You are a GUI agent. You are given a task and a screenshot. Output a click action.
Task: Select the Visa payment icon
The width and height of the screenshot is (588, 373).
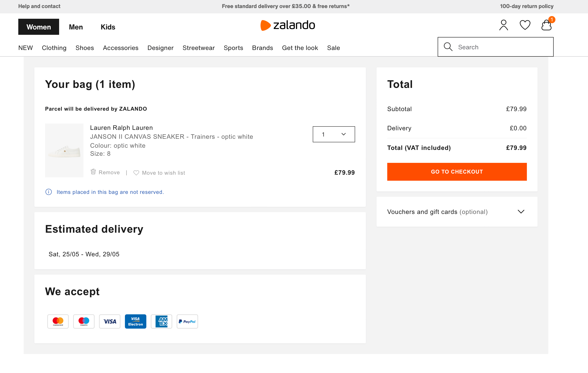coord(110,321)
